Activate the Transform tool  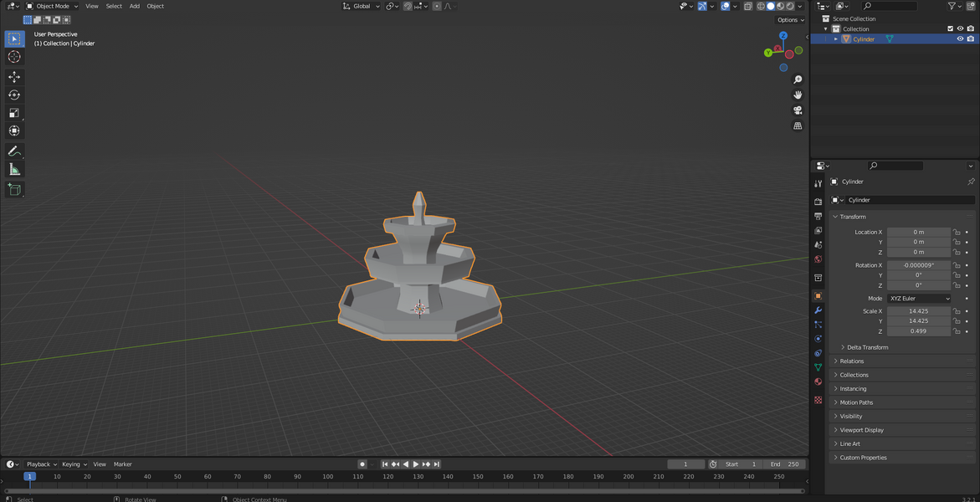pyautogui.click(x=14, y=131)
